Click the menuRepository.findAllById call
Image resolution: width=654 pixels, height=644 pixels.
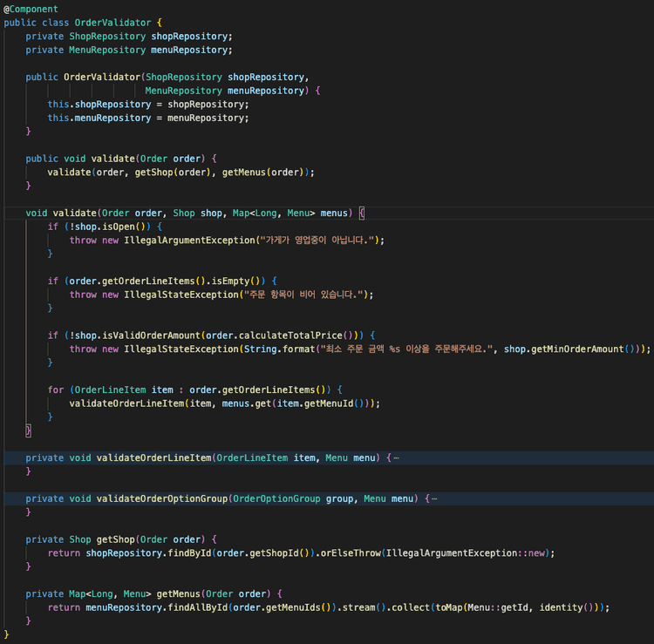coord(156,607)
